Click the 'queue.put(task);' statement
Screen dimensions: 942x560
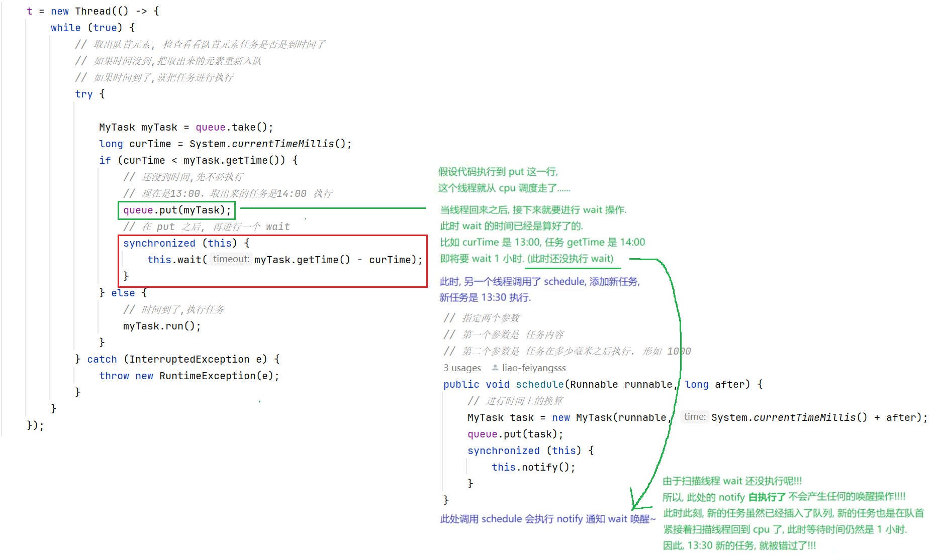[x=515, y=434]
